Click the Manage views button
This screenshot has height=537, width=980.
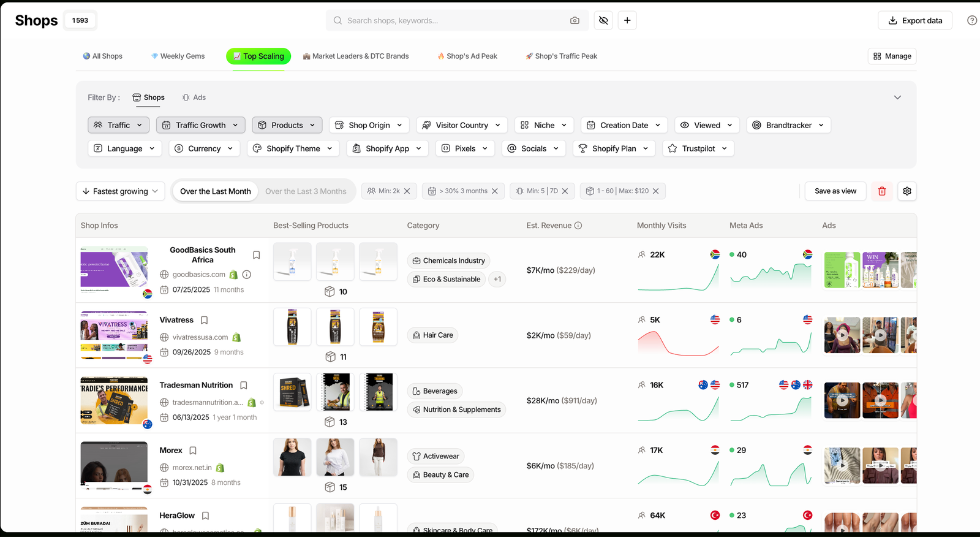pyautogui.click(x=892, y=56)
